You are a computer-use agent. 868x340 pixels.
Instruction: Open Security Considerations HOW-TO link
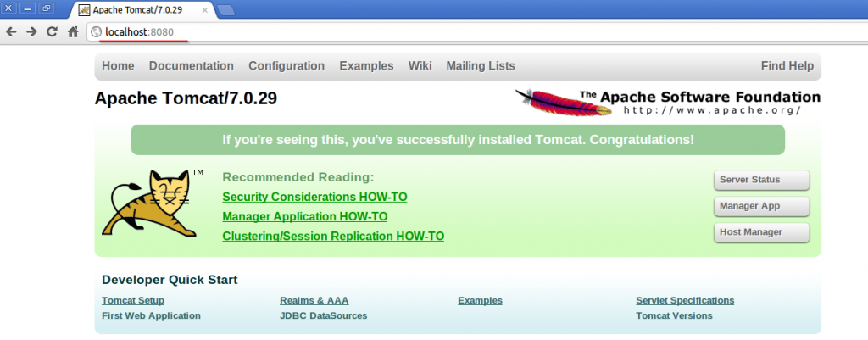coord(314,197)
